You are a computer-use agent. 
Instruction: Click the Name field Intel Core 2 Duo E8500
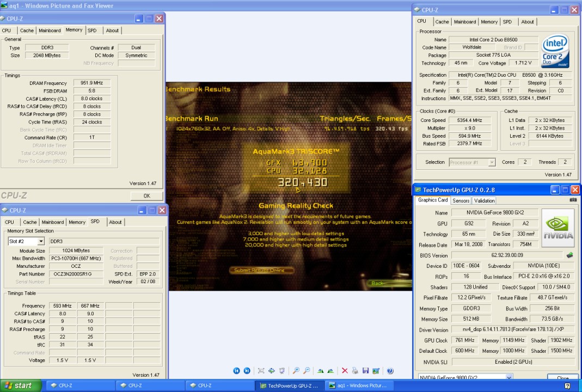point(493,39)
